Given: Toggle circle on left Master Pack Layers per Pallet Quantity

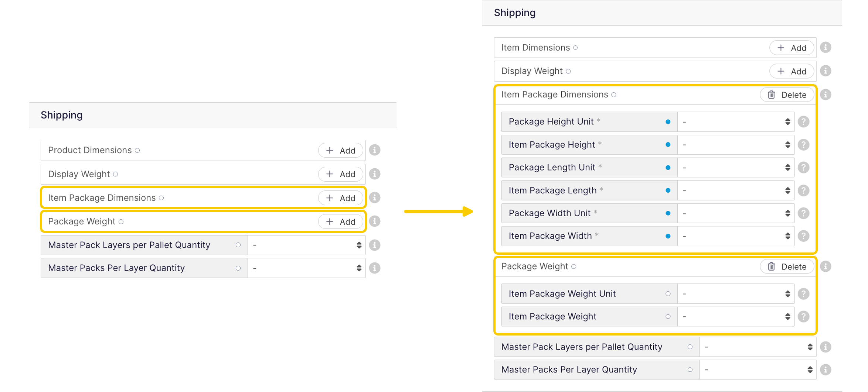Looking at the screenshot, I should [x=238, y=245].
